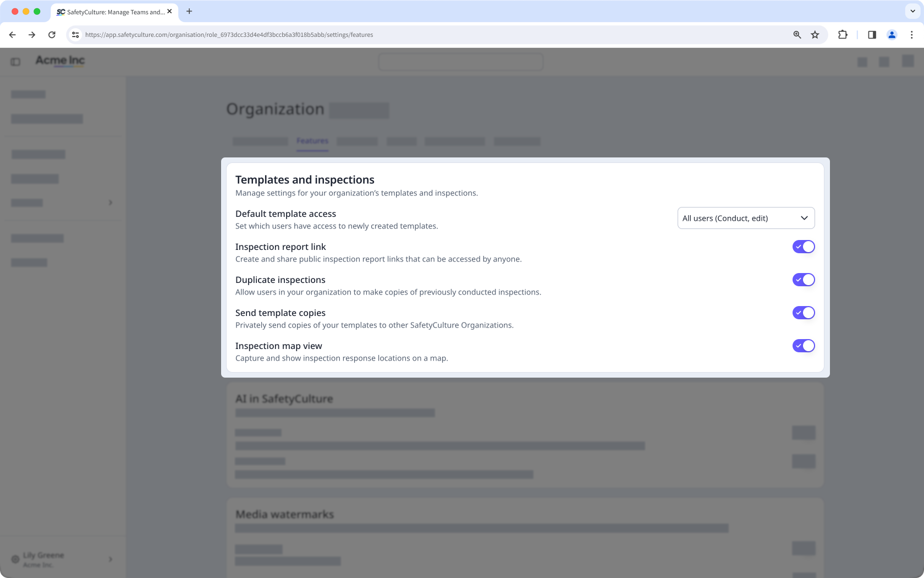Click the Send template copies label
Screen dimensions: 924x578
pos(280,313)
